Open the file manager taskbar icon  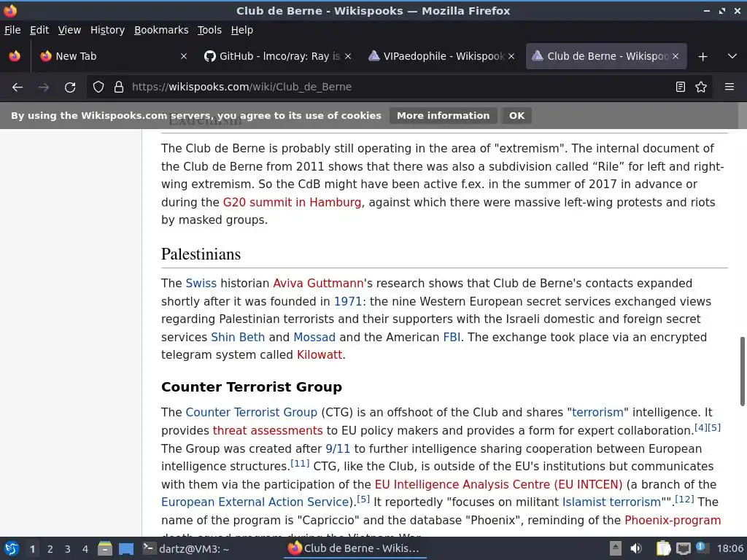[105, 549]
